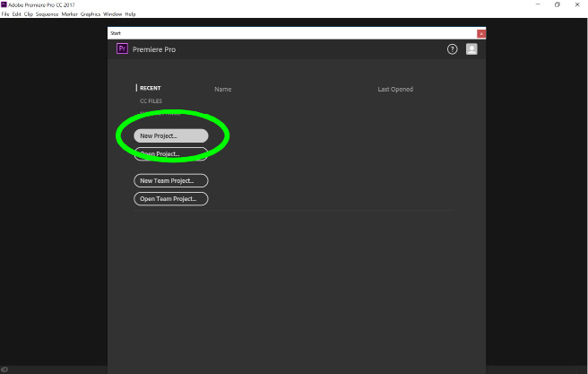Open the Edit menu
The image size is (588, 374).
pyautogui.click(x=16, y=14)
